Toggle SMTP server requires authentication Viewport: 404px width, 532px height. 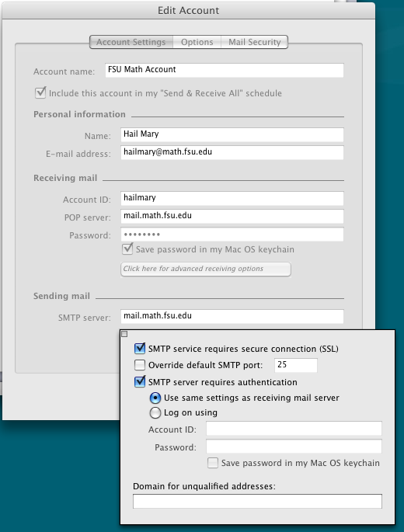140,381
